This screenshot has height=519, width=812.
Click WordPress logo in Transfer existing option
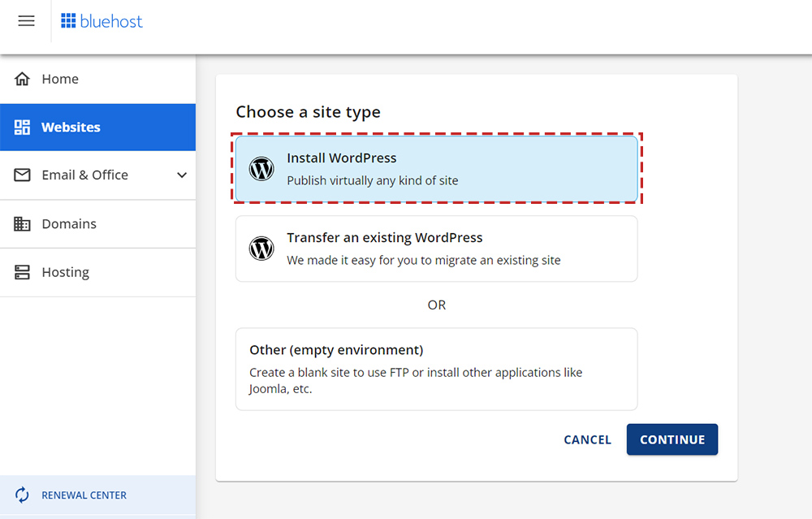261,249
